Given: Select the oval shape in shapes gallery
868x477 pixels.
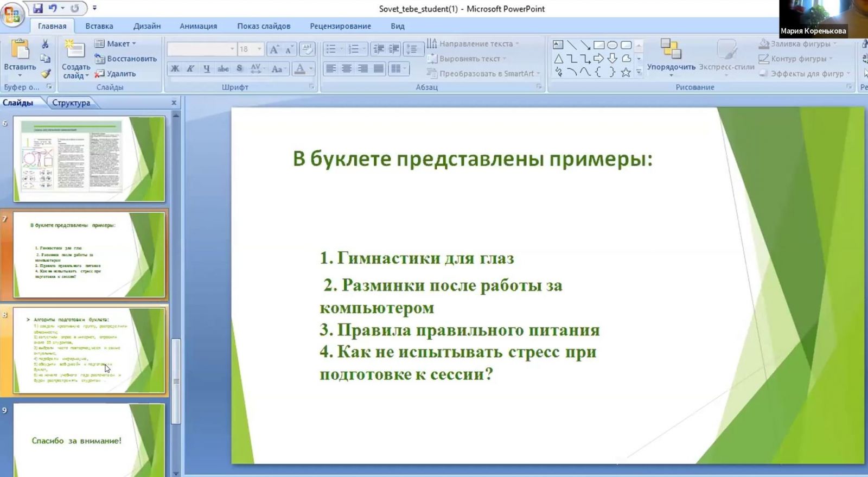Looking at the screenshot, I should 612,45.
